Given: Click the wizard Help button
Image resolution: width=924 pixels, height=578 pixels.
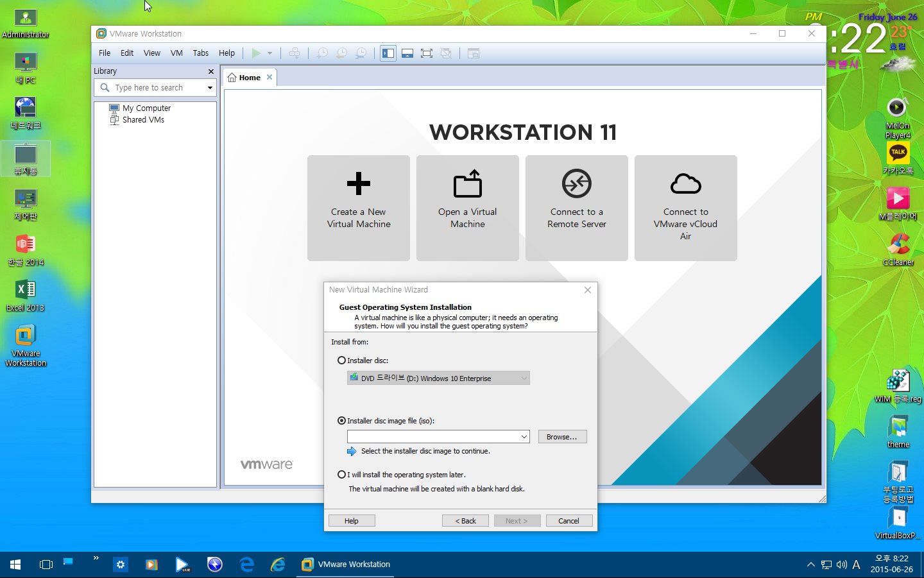Looking at the screenshot, I should click(352, 521).
